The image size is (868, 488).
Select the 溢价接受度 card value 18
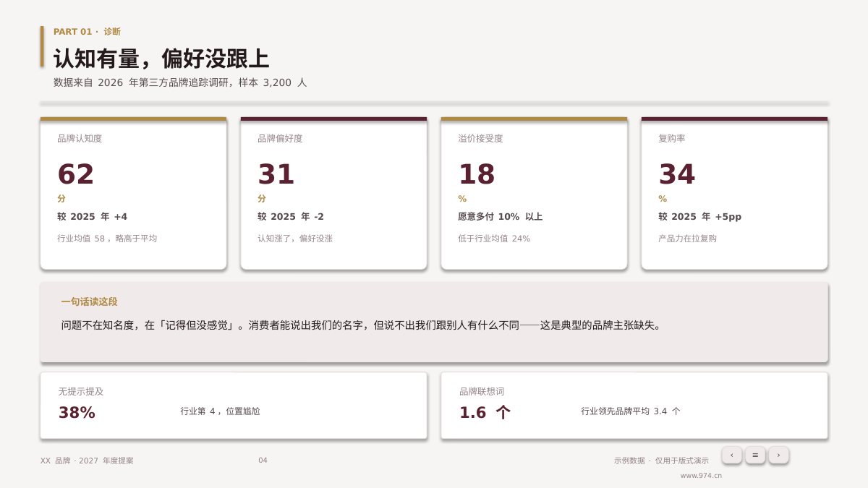(477, 174)
